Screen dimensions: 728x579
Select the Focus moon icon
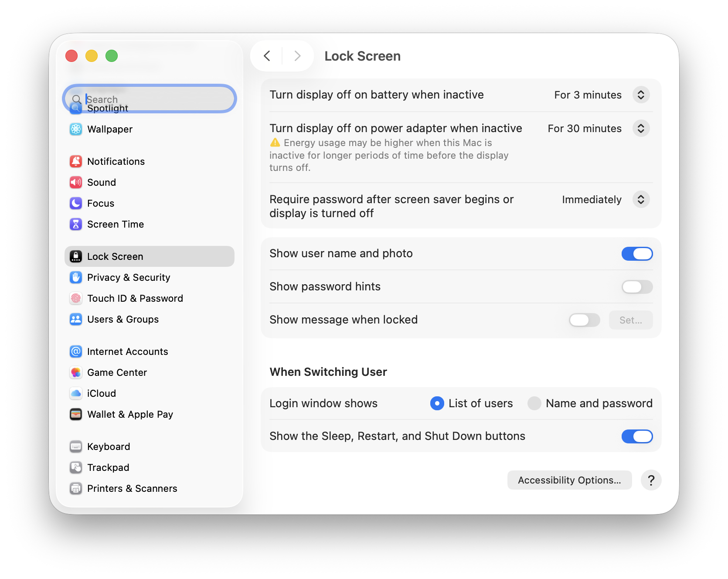point(76,203)
